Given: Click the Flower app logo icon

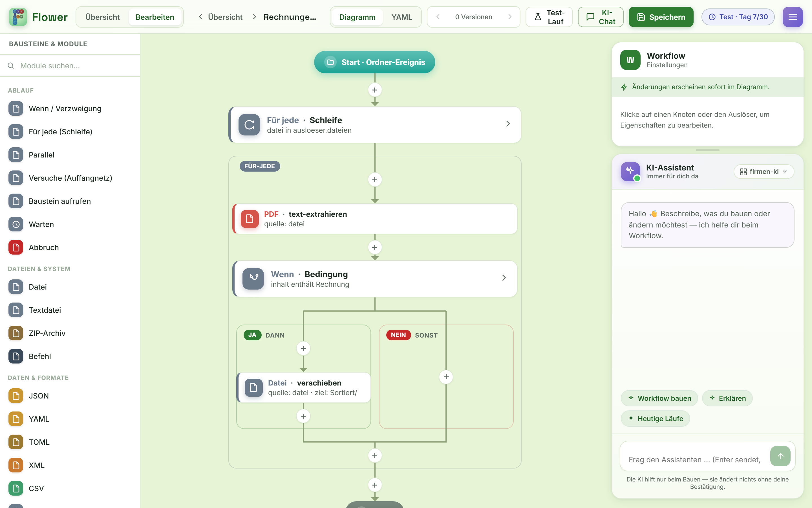Looking at the screenshot, I should tap(18, 17).
